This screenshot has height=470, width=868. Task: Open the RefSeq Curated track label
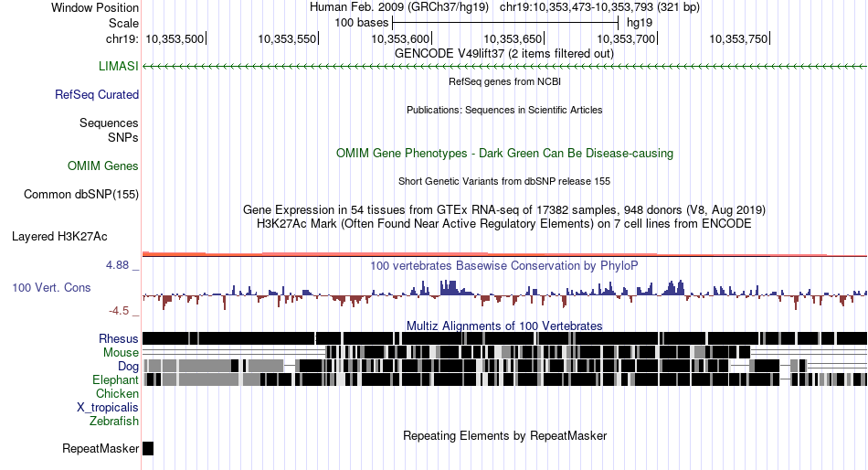coord(97,95)
